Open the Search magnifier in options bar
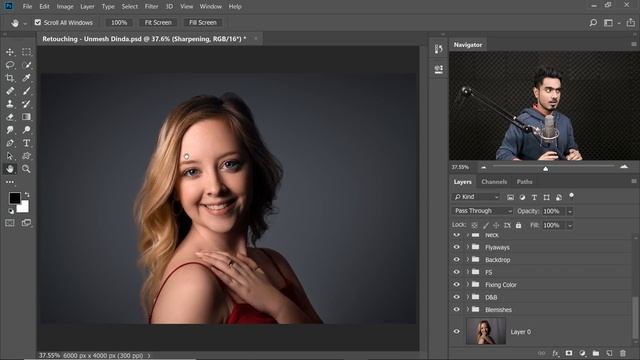 (x=593, y=23)
